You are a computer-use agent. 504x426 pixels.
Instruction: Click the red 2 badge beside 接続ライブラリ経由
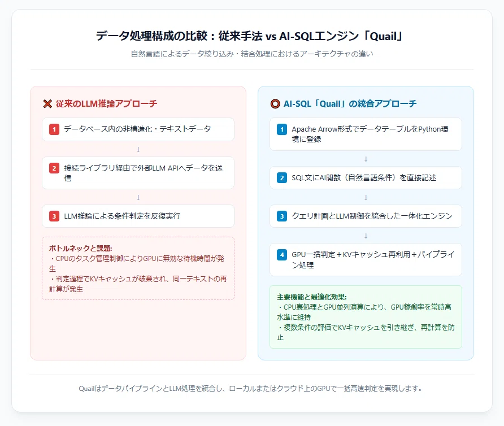pos(54,168)
